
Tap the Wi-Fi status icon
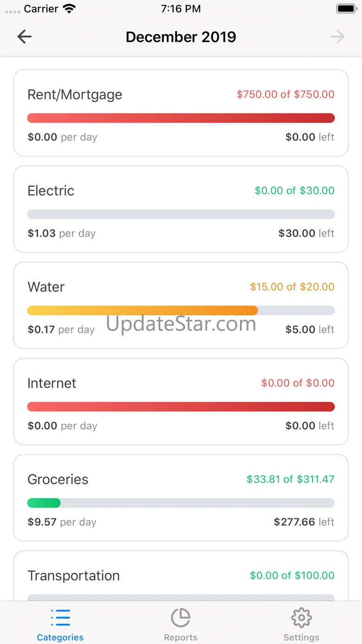coord(69,9)
